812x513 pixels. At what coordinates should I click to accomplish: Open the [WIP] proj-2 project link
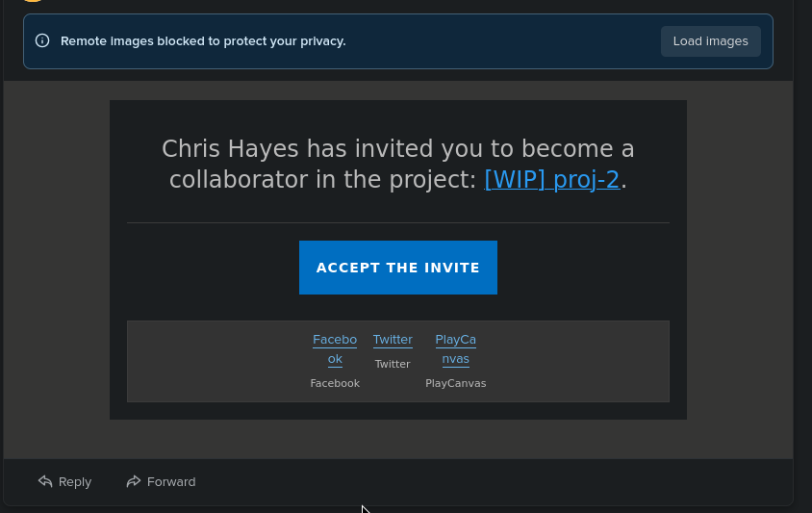[552, 180]
